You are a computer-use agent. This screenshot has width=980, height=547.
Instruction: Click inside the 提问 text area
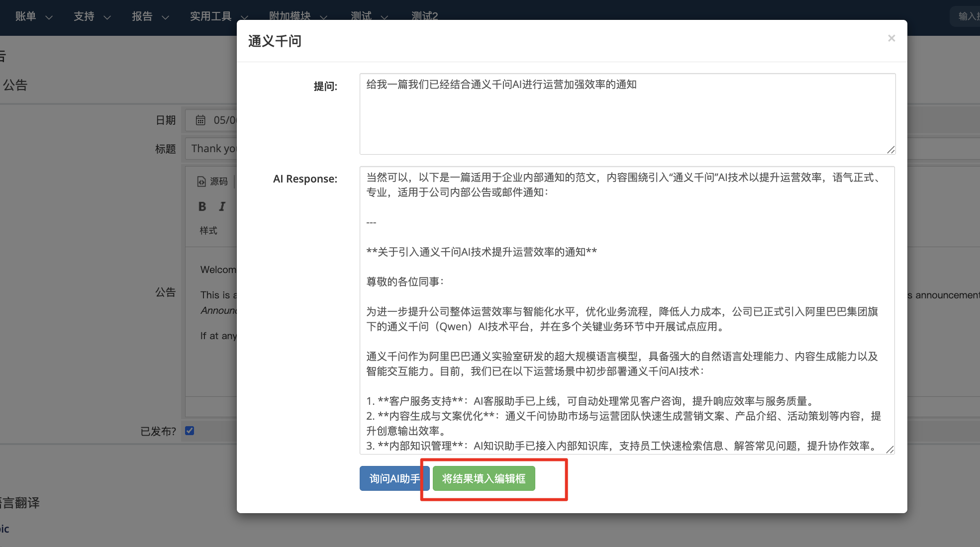point(627,114)
